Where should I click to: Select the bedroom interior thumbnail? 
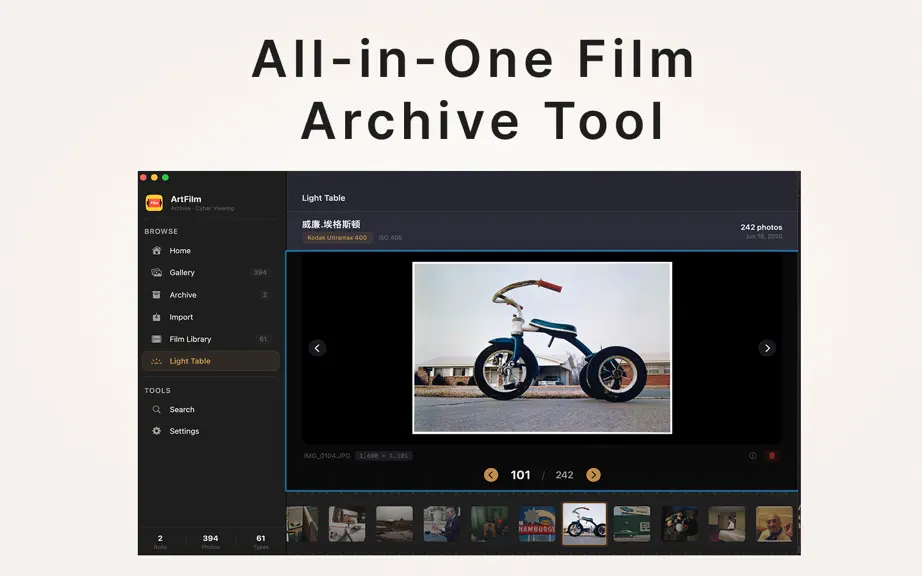[727, 524]
